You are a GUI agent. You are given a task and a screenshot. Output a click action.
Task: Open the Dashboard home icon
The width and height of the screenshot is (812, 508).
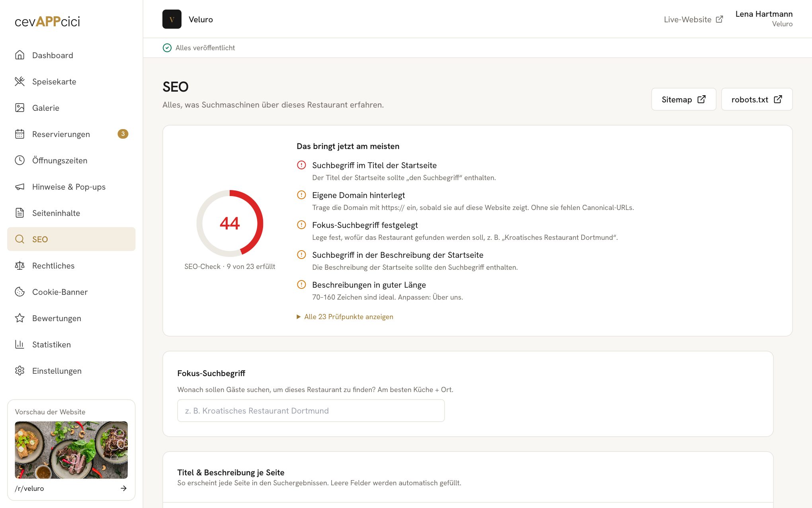[20, 55]
